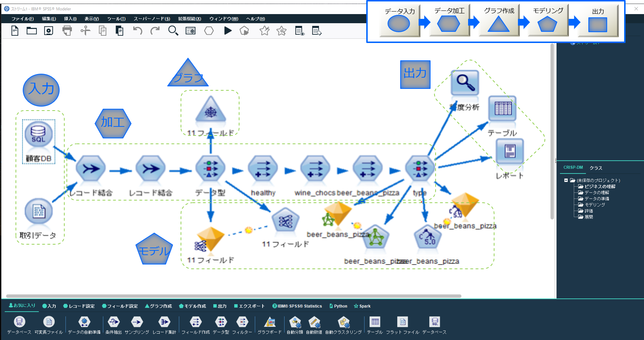Switch to the クラス tab
Viewport: 644px width, 340px height.
pos(596,168)
